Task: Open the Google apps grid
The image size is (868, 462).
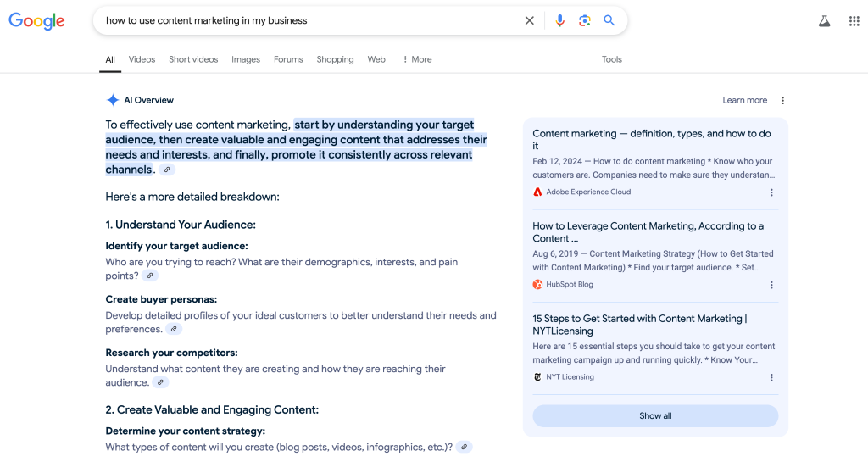Action: coord(854,21)
